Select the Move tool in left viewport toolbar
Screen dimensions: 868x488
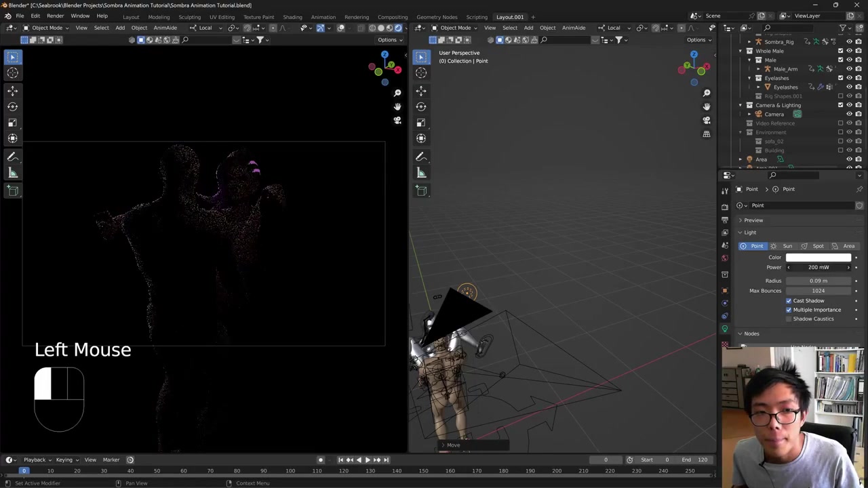click(13, 90)
